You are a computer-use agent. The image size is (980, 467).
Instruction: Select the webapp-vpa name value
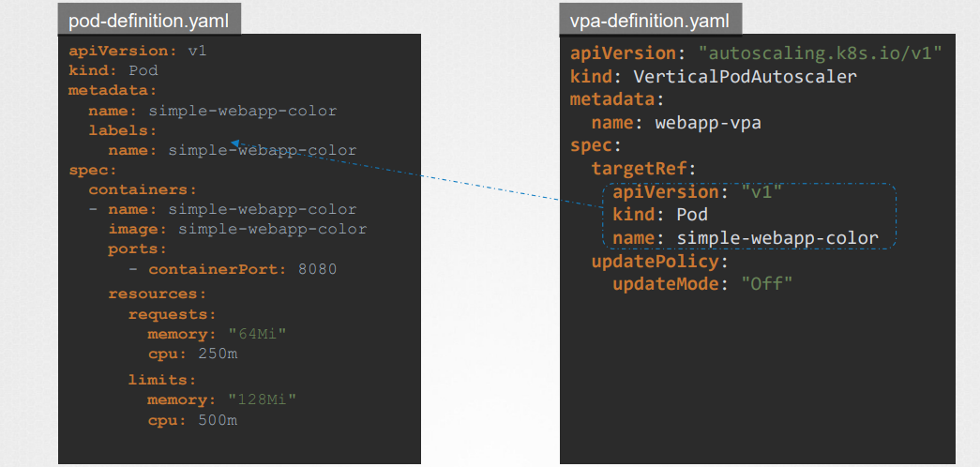pos(707,123)
